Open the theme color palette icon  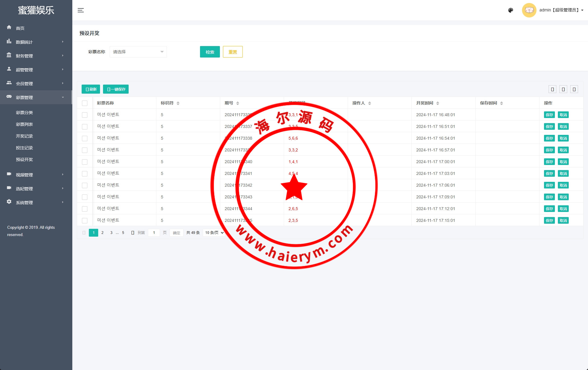pos(511,10)
